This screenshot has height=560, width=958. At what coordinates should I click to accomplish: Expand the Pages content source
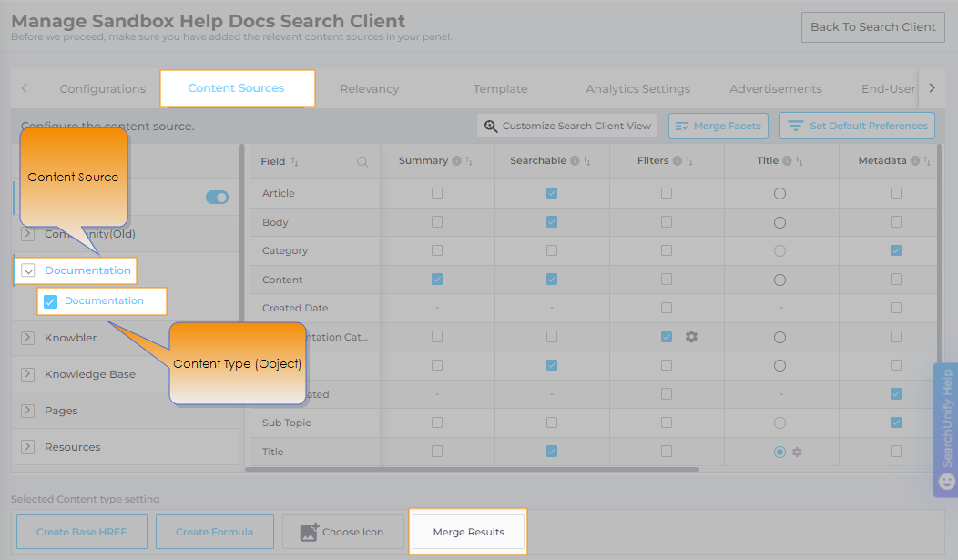28,411
